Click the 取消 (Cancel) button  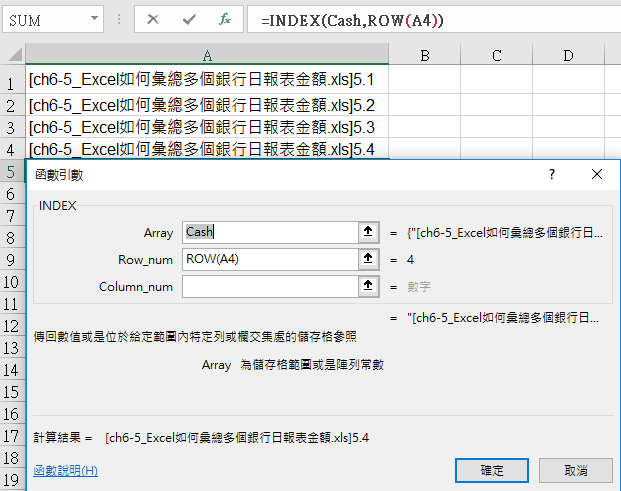point(575,470)
